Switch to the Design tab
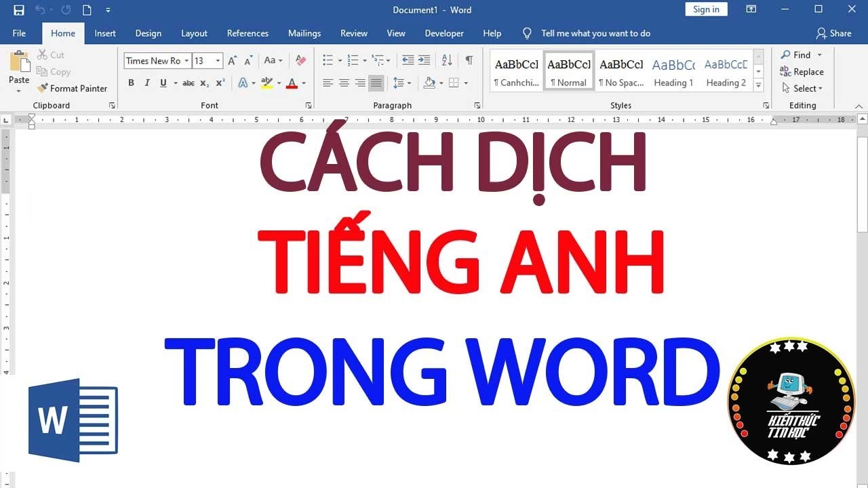868x488 pixels. [148, 33]
